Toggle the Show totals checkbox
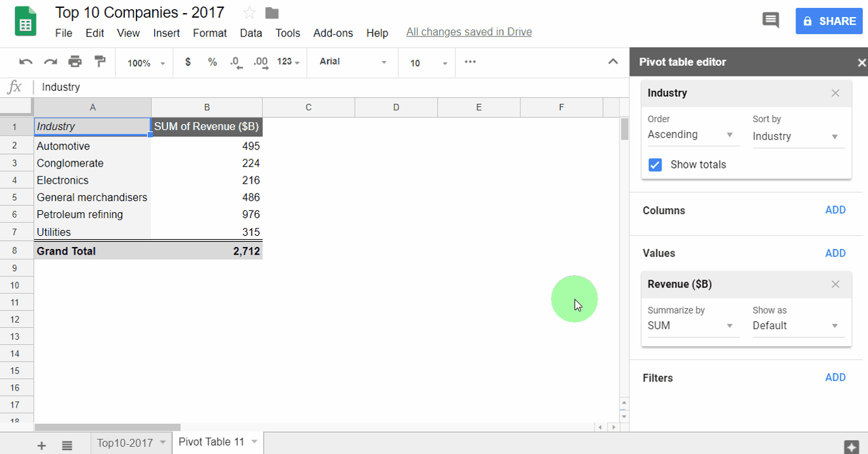Screen dimensions: 868x454 click(655, 165)
